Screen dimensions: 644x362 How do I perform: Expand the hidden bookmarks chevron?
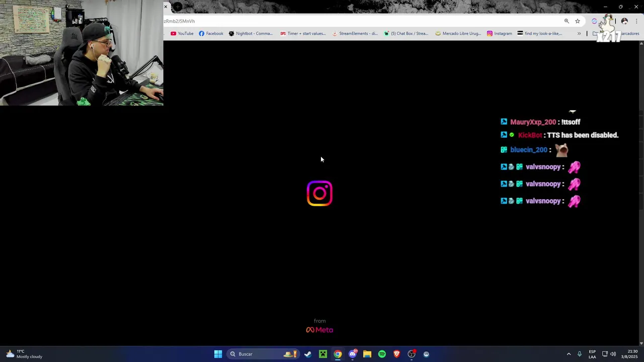pyautogui.click(x=579, y=34)
